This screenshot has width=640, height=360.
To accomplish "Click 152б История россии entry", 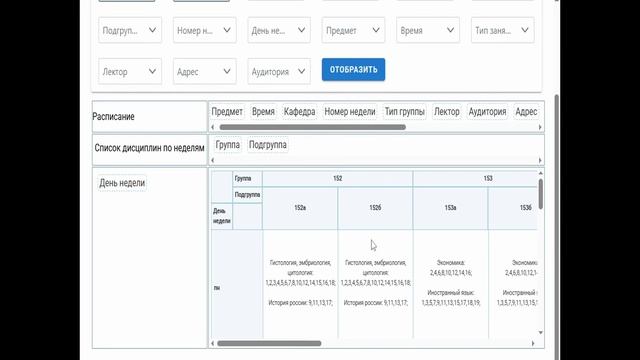I will coord(376,303).
